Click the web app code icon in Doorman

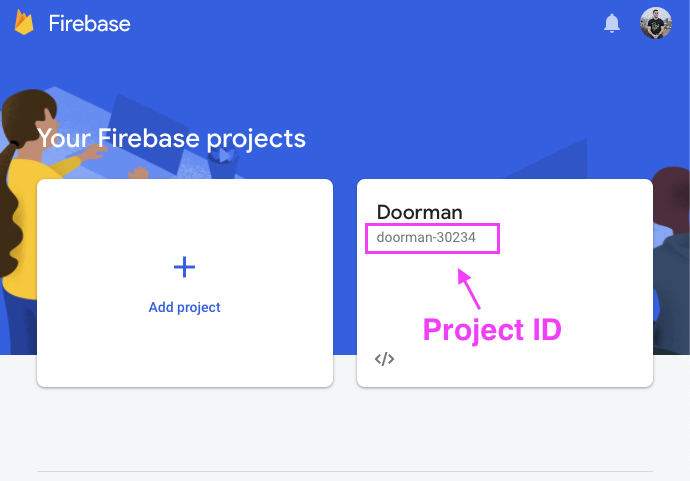(x=385, y=359)
